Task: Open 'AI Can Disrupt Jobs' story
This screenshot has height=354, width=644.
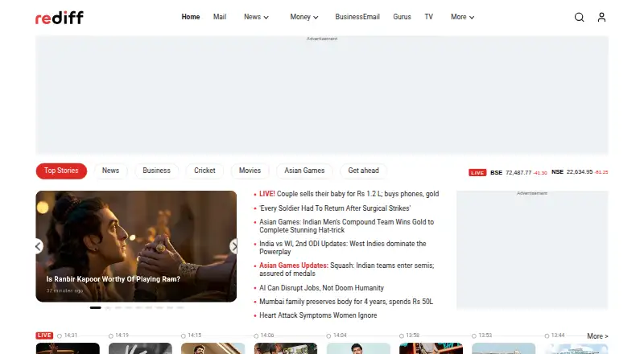Action: (321, 288)
